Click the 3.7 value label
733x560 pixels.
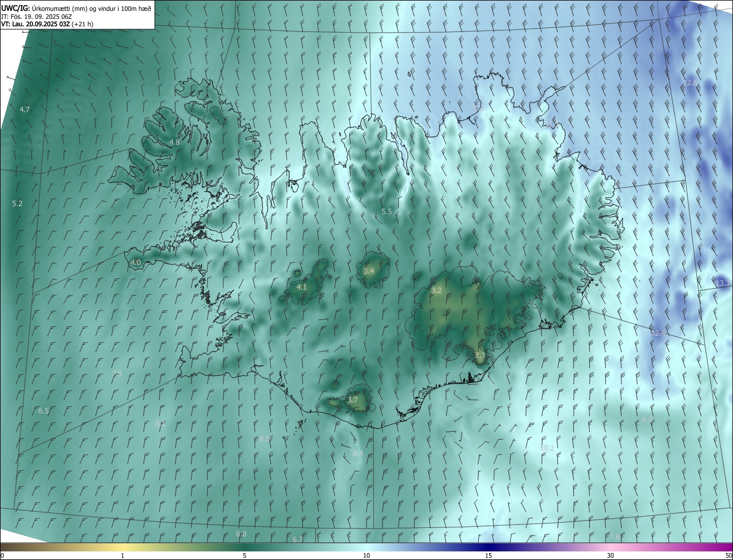353,400
